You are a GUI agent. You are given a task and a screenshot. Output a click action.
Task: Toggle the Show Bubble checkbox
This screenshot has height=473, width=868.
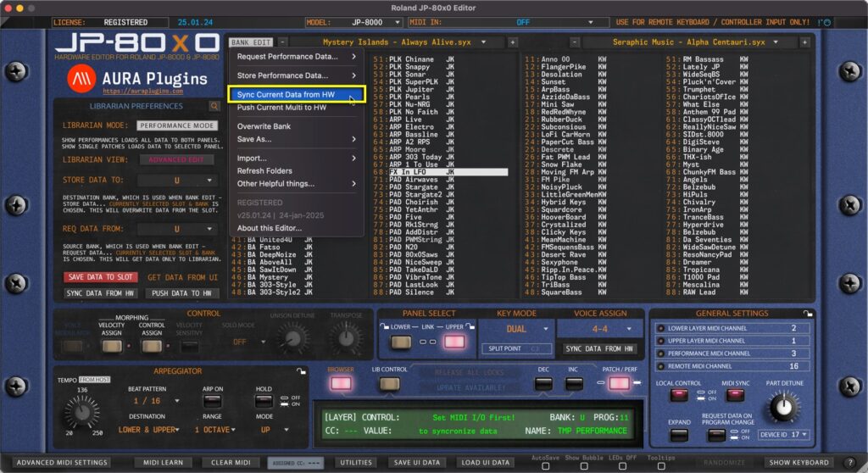pyautogui.click(x=584, y=466)
